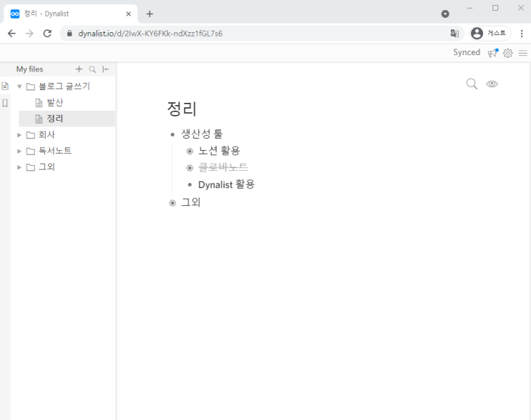Click the My files header
The image size is (531, 420).
(x=30, y=69)
